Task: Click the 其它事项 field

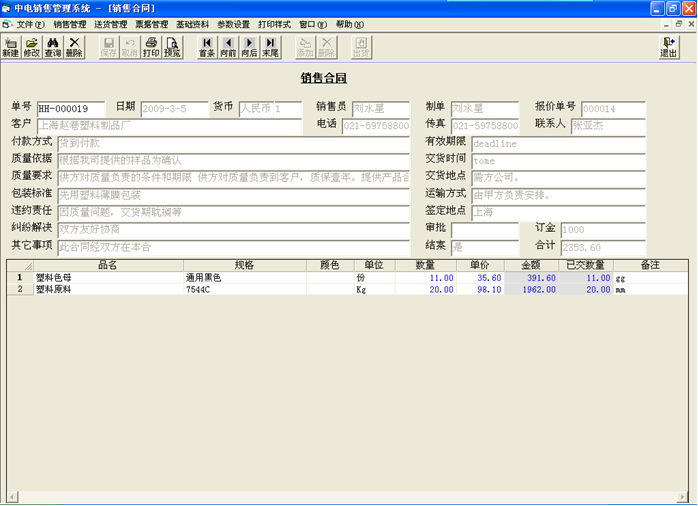Action: tap(234, 247)
